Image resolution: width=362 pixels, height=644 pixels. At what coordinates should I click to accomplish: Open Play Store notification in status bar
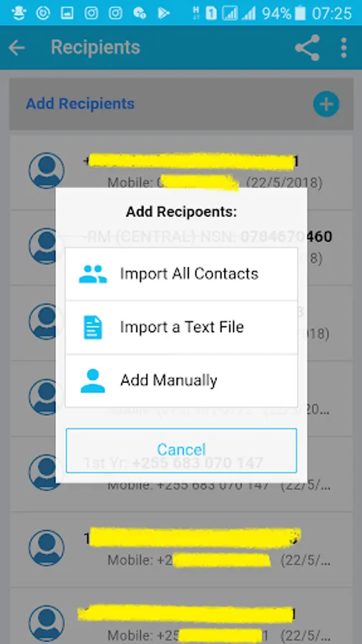164,13
